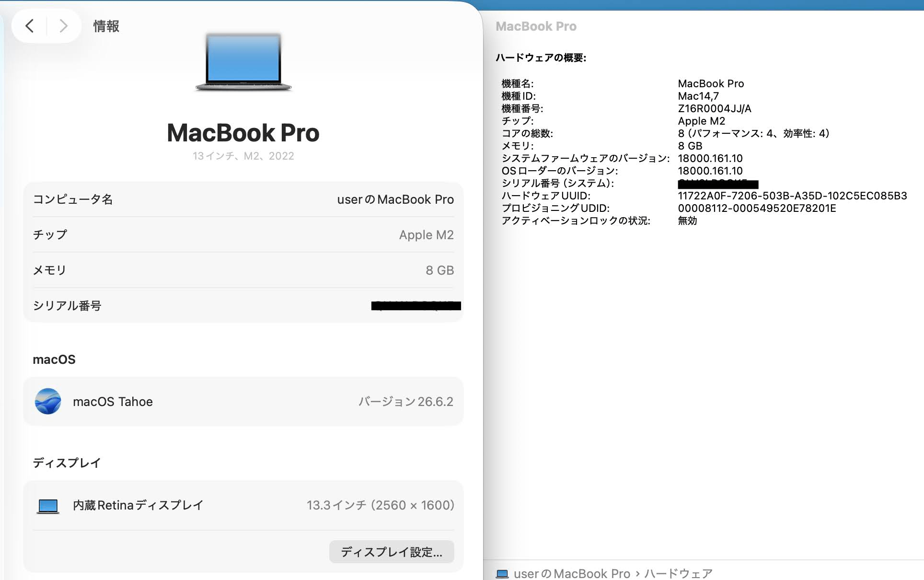924x580 pixels.
Task: Click the メモリ row label in About pane
Action: coord(49,270)
